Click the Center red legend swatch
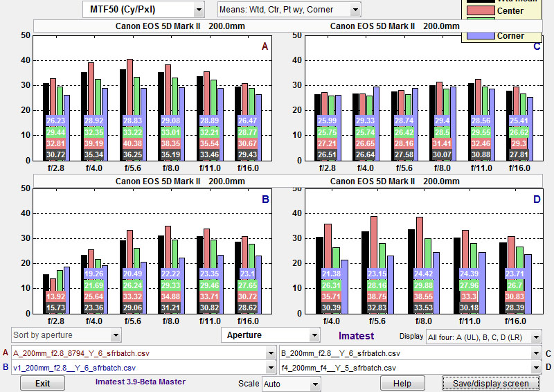The image size is (554, 392). point(481,10)
